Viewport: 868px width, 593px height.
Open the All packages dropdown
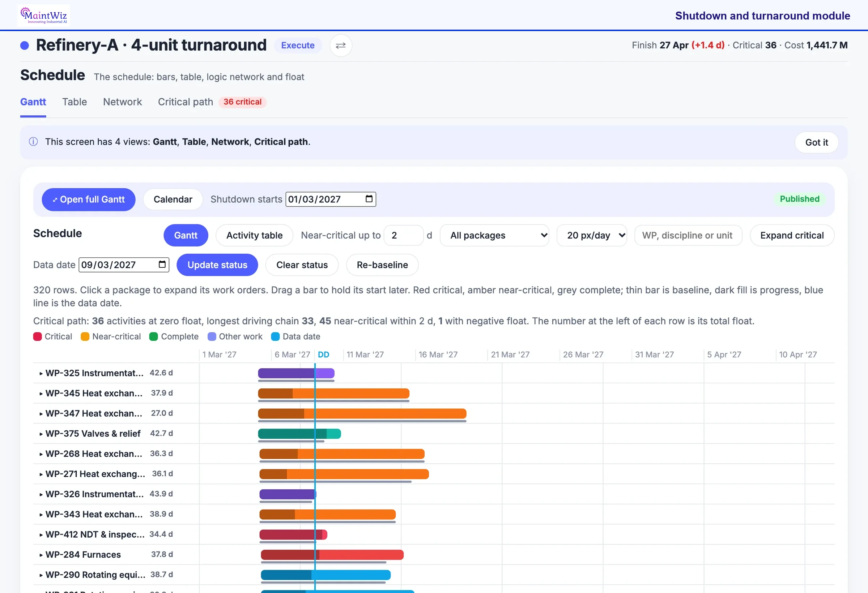[x=494, y=235]
